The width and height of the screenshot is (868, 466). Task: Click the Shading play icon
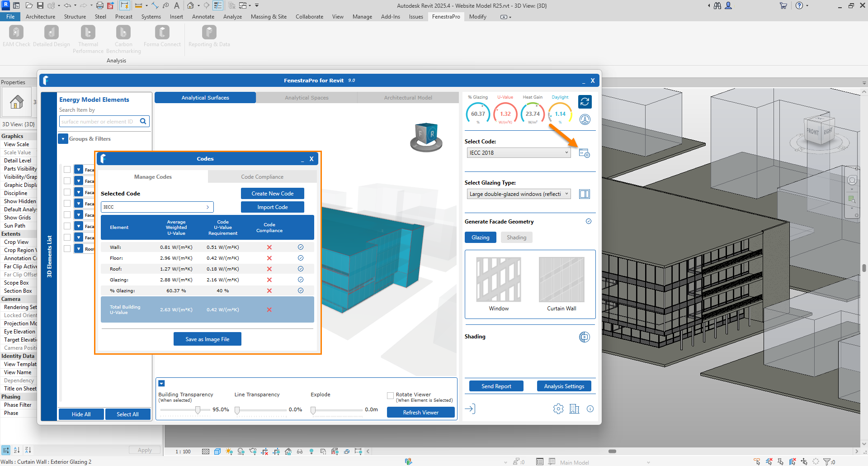pos(584,337)
